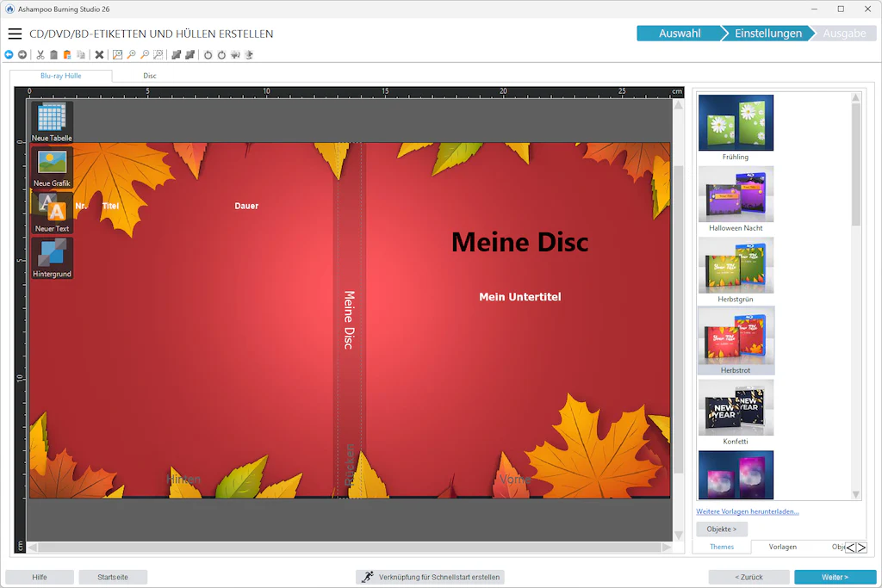882x588 pixels.
Task: Click the scissors cut icon
Action: pyautogui.click(x=40, y=54)
